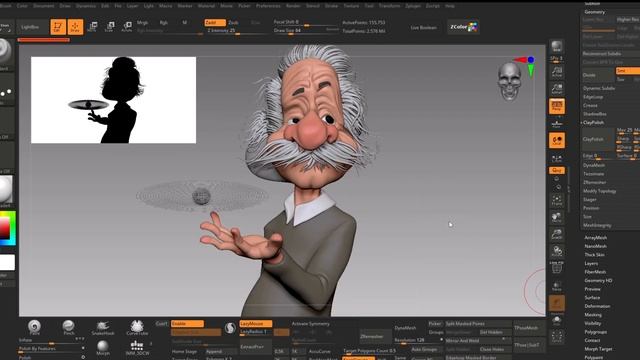Toggle Zsub sculpt mode
Screen dimensions: 640x360
click(233, 22)
